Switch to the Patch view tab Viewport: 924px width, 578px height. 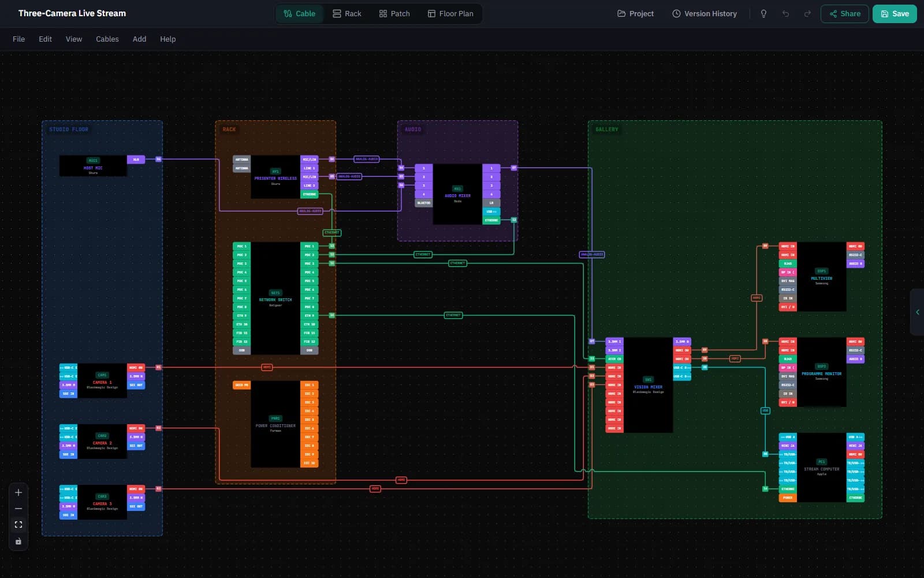[x=394, y=14]
